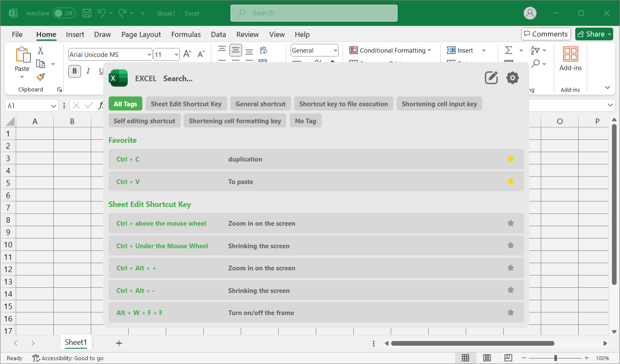The width and height of the screenshot is (620, 364).
Task: Collapse the ribbon with chevron
Action: (608, 88)
